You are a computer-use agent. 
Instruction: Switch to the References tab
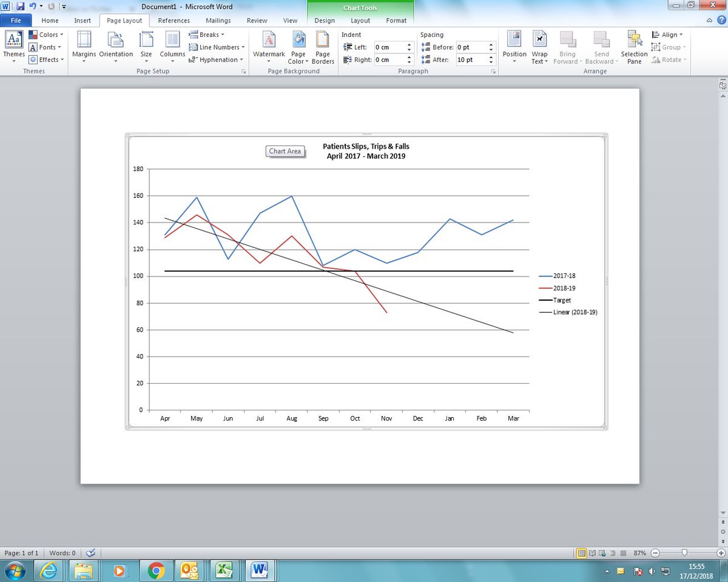(x=174, y=20)
